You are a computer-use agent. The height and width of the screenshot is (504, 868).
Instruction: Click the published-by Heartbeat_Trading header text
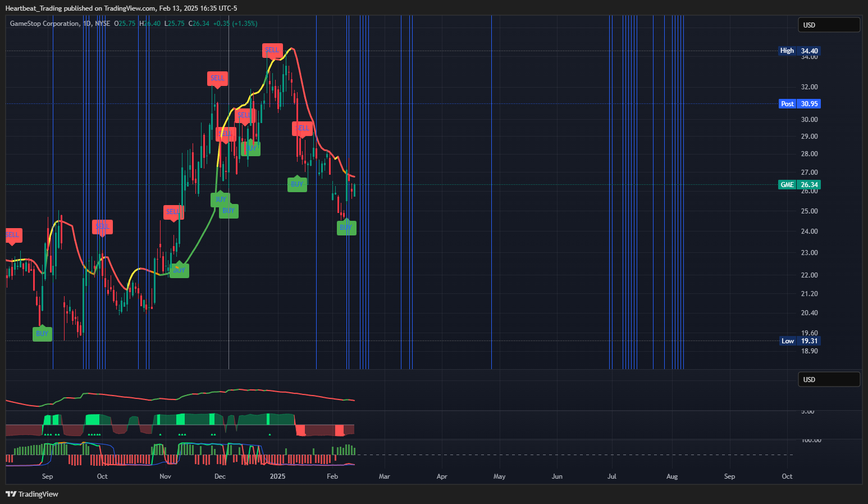121,8
